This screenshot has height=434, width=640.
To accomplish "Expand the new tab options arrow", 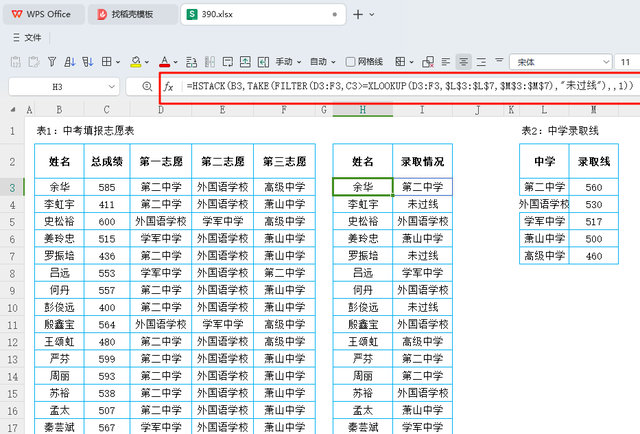I will [372, 14].
